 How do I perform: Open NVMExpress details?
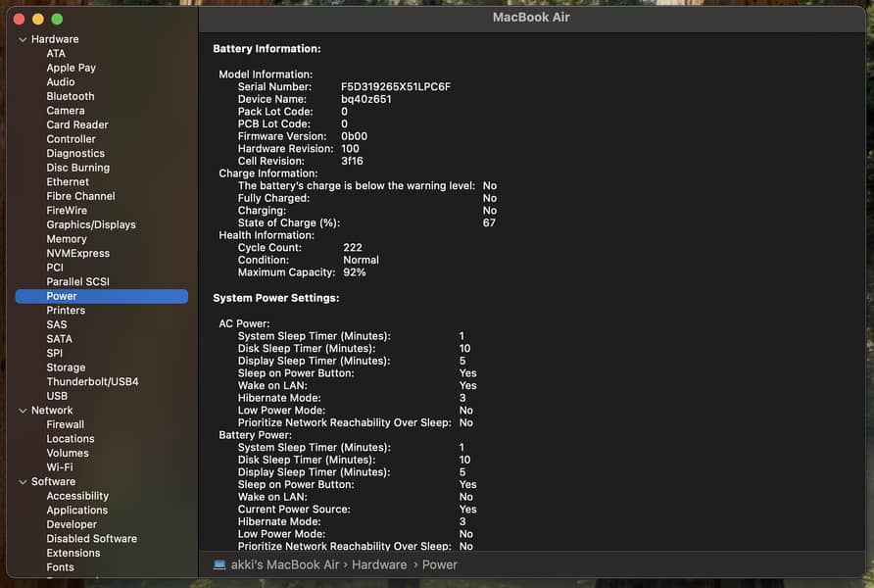(78, 253)
